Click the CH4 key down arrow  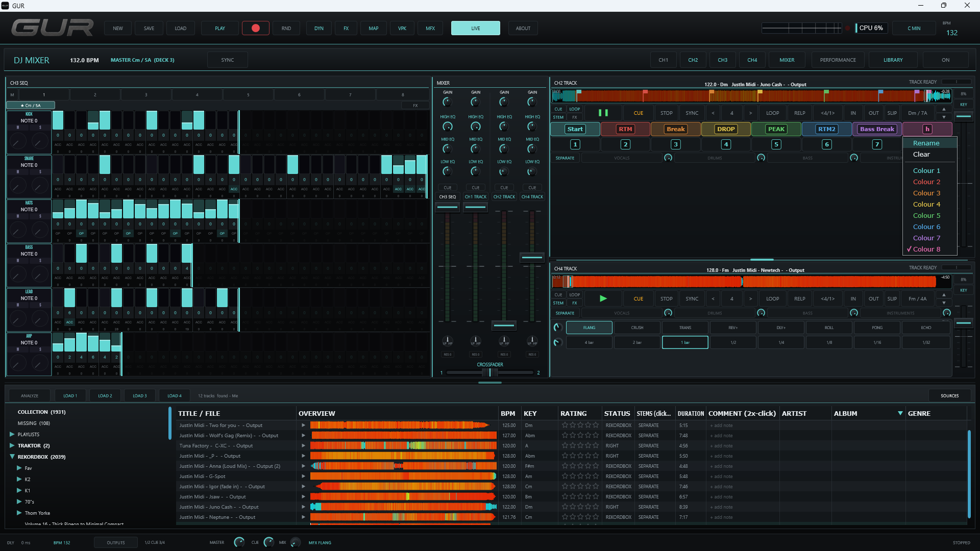944,303
